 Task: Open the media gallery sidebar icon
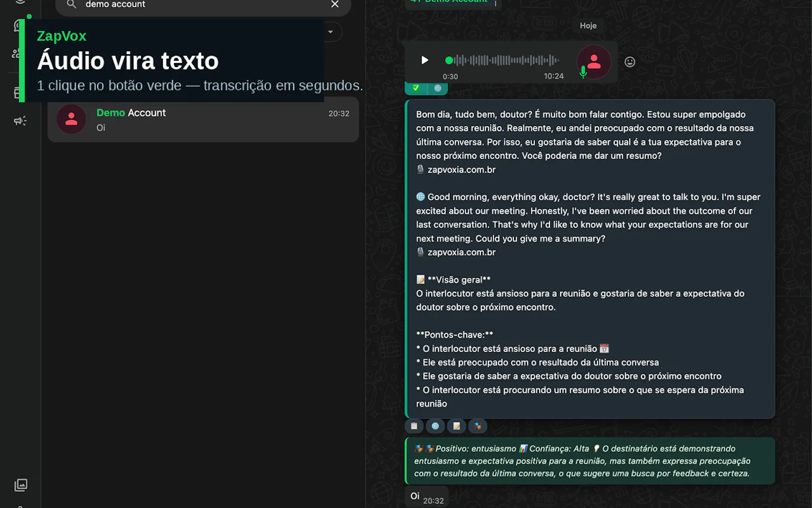click(21, 485)
